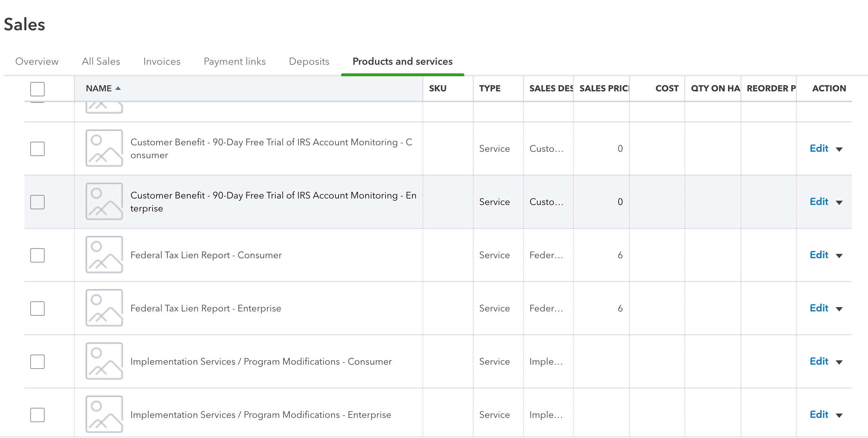
Task: Select checkbox for Implementation Services - Enterprise
Action: pos(37,415)
